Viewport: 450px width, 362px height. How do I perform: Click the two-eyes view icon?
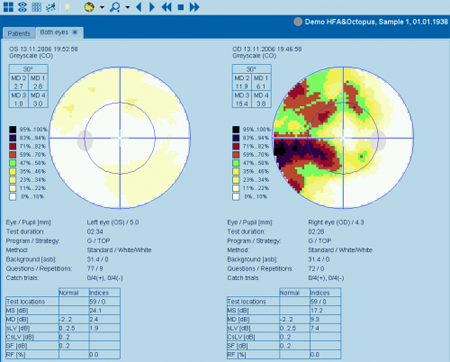(22, 7)
